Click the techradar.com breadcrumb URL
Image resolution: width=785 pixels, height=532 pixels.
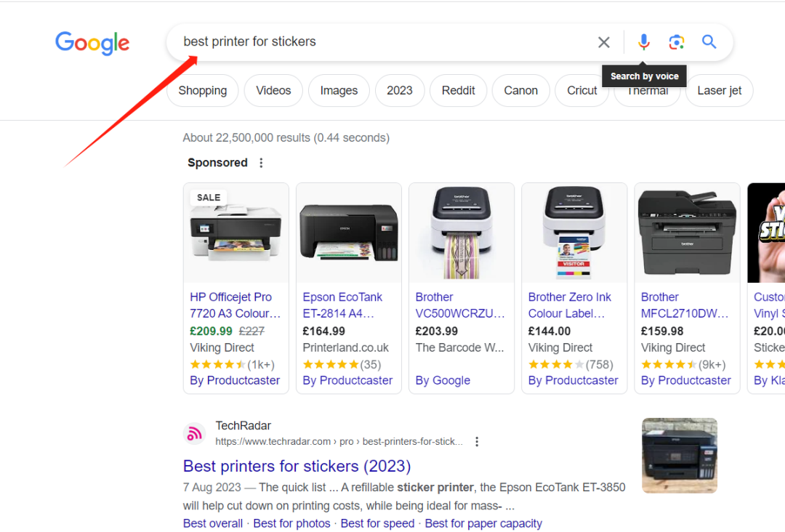[339, 441]
